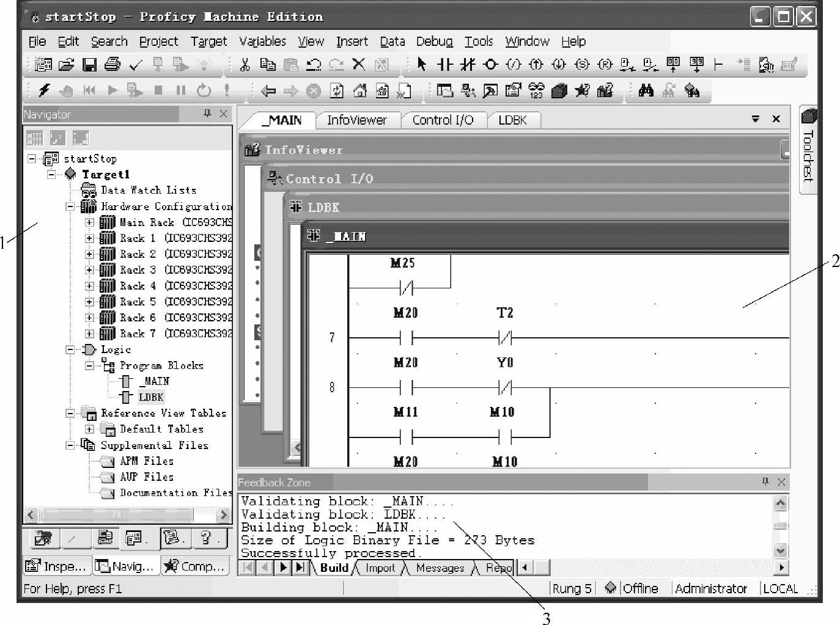The image size is (840, 625).
Task: Undo the last edit
Action: [x=314, y=64]
